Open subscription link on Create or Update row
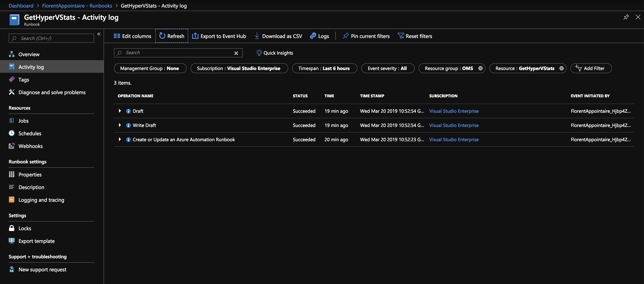The height and width of the screenshot is (284, 644). (454, 140)
